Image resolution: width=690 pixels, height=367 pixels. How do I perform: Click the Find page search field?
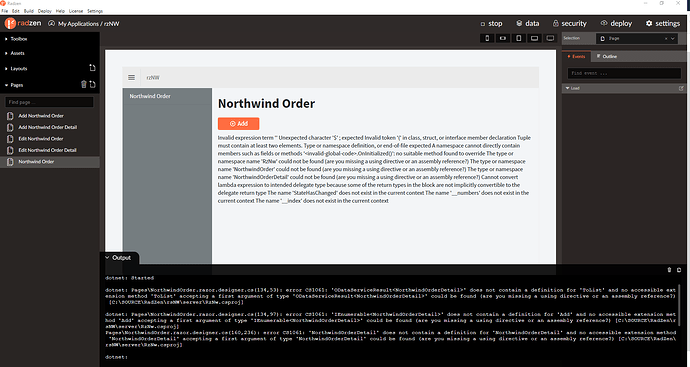pyautogui.click(x=49, y=102)
